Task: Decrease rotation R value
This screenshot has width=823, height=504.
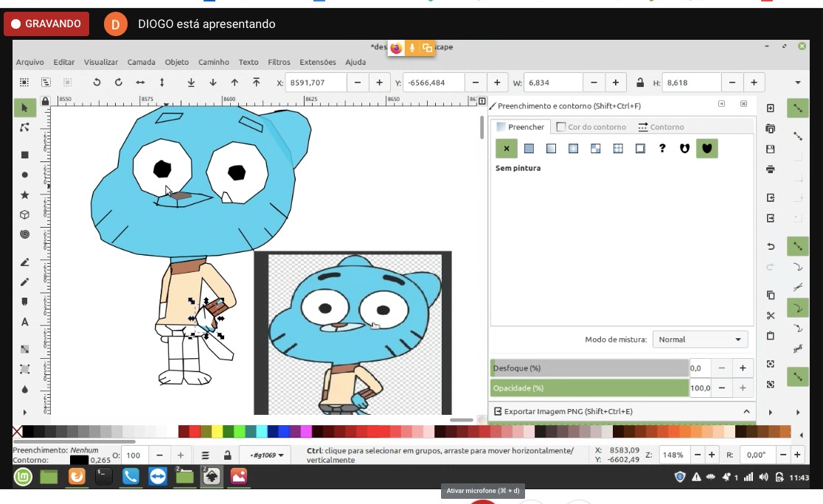Action: coord(782,455)
